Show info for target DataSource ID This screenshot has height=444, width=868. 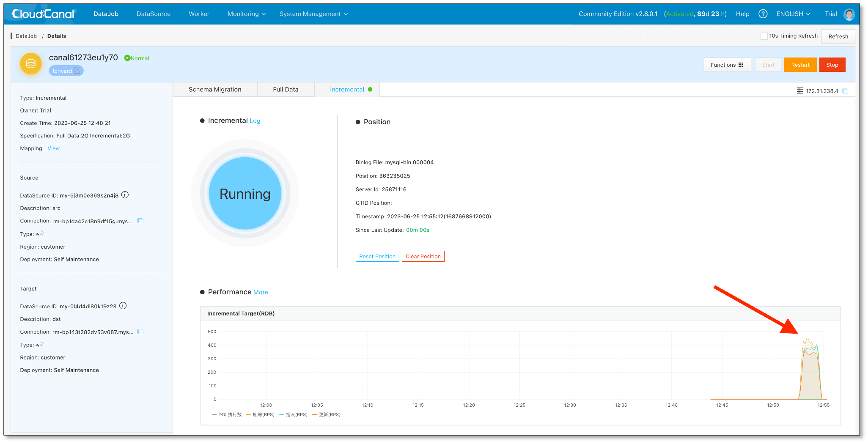tap(123, 306)
